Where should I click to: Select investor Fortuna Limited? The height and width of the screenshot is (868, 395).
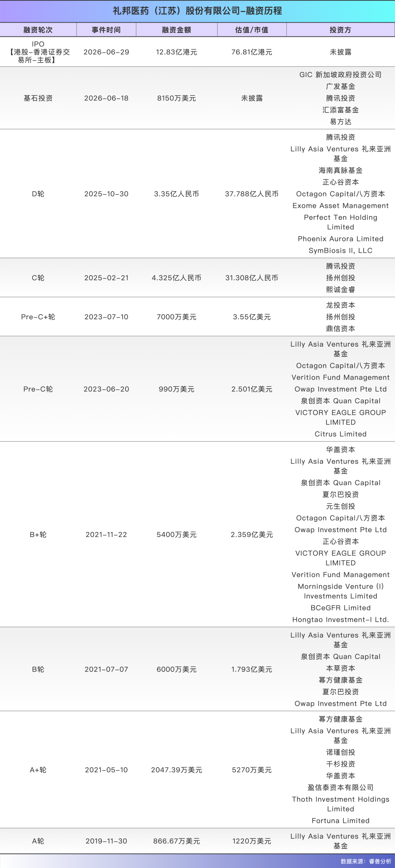(x=341, y=821)
